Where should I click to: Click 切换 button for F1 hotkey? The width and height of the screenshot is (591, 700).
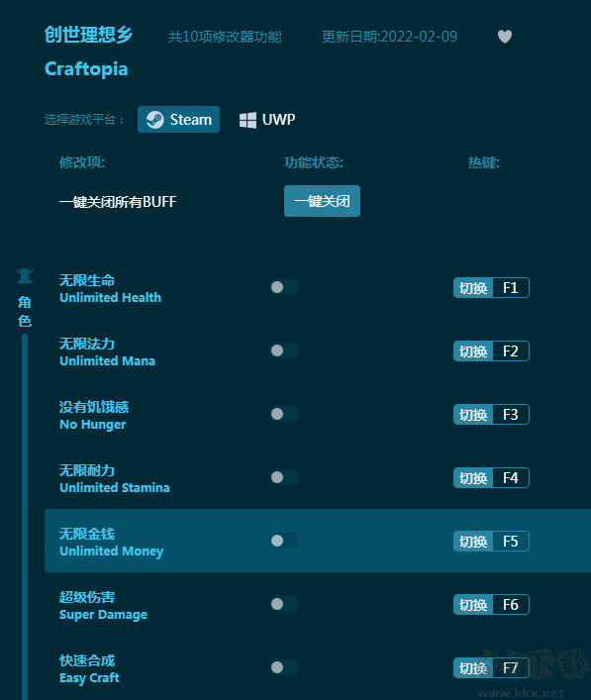[x=473, y=287]
